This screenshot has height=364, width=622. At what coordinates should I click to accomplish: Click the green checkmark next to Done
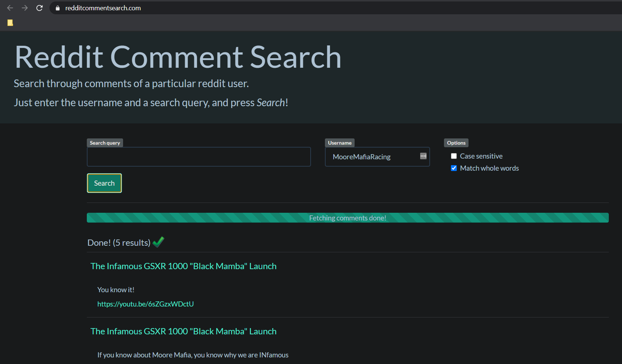click(x=158, y=242)
